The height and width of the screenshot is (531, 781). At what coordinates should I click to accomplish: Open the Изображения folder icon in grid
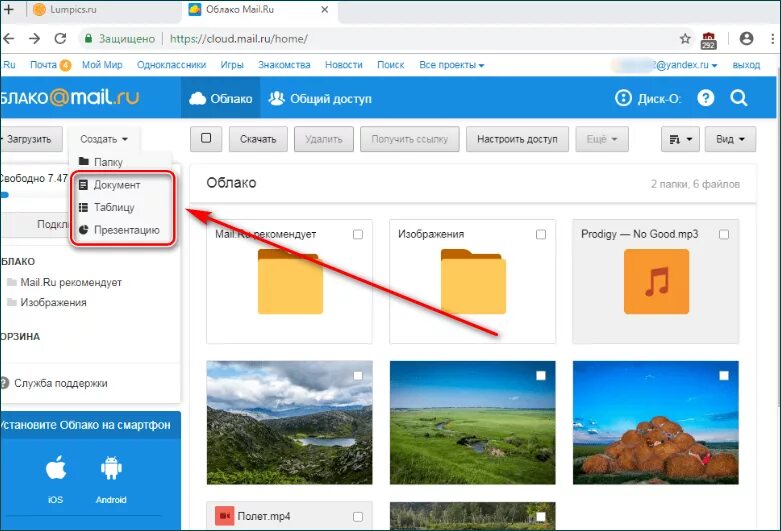[x=473, y=281]
